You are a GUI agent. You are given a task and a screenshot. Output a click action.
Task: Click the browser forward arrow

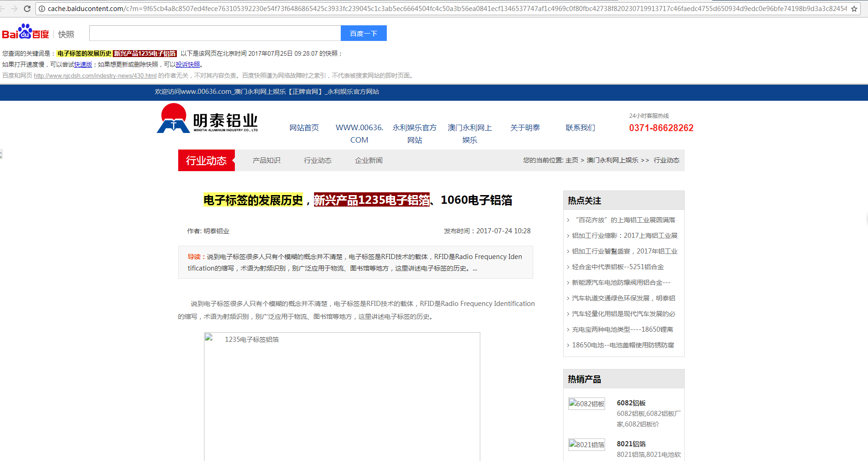[x=14, y=9]
